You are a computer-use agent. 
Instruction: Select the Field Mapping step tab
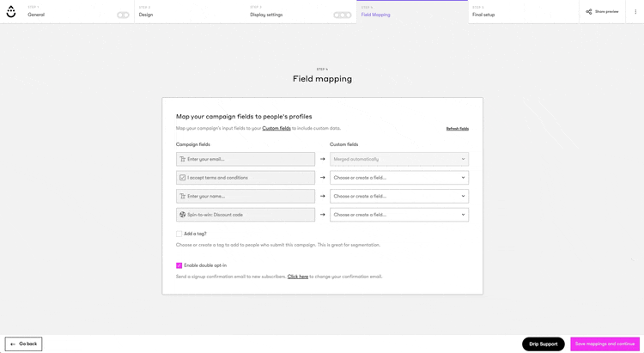412,11
